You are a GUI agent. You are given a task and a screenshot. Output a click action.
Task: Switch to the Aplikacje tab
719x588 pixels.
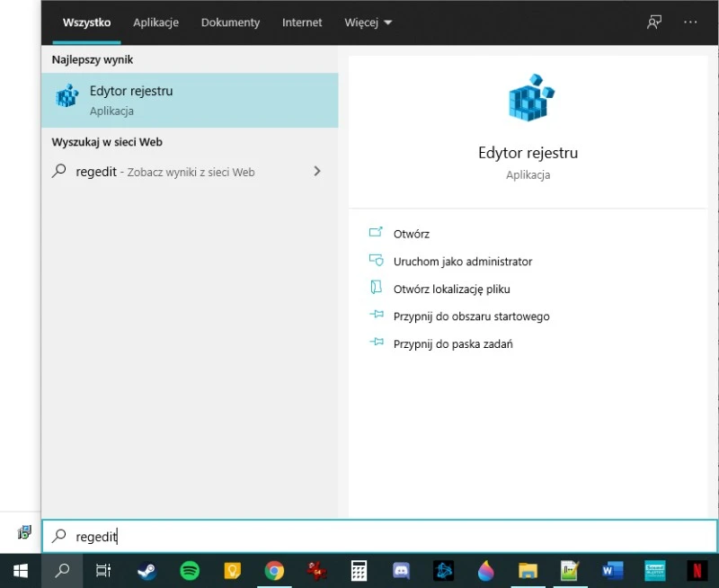155,22
